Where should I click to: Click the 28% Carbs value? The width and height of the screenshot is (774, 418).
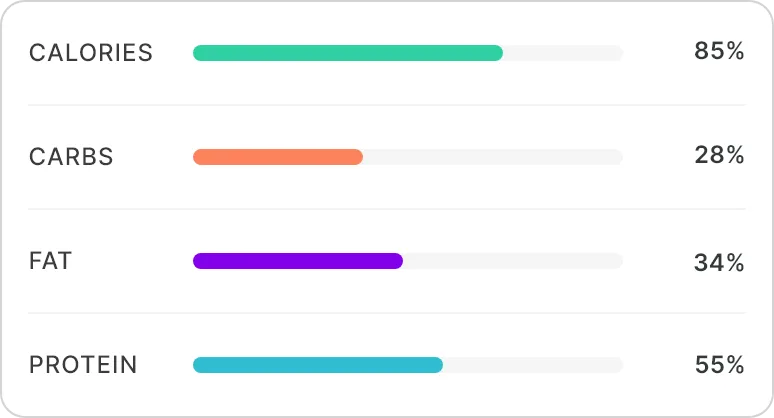pos(718,156)
